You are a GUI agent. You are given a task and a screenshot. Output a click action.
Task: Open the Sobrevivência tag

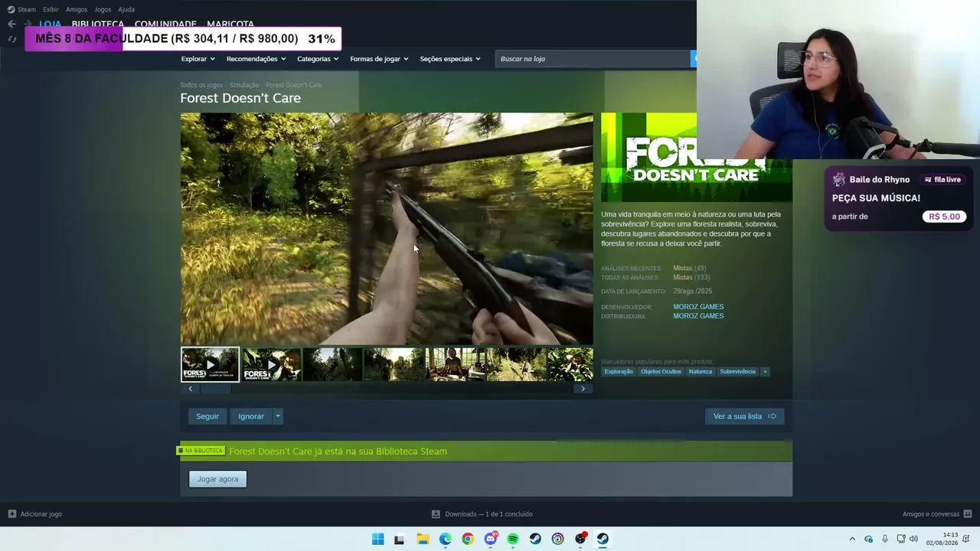[x=737, y=372]
